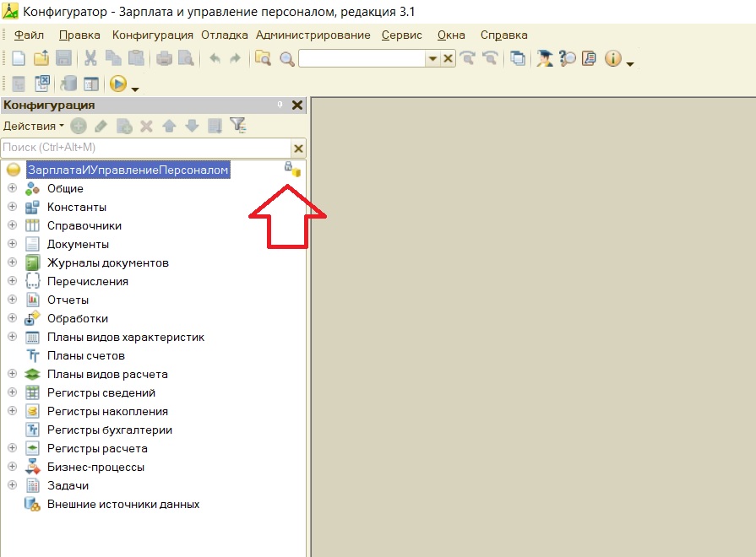Clear the Поиск field in Configuration panel
The height and width of the screenshot is (557, 756).
point(298,149)
